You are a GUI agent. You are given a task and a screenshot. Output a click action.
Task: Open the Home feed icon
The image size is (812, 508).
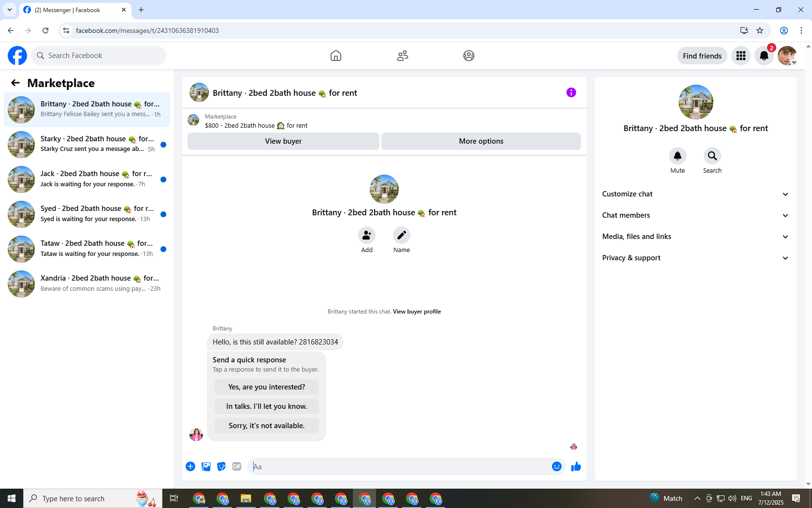pos(336,56)
